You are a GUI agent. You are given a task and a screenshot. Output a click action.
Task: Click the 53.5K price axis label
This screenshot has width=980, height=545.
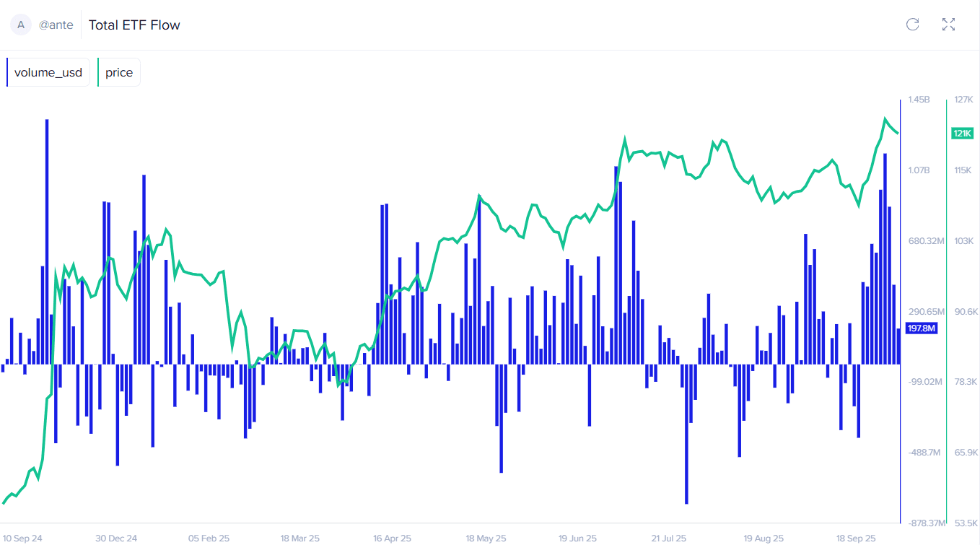pyautogui.click(x=965, y=523)
